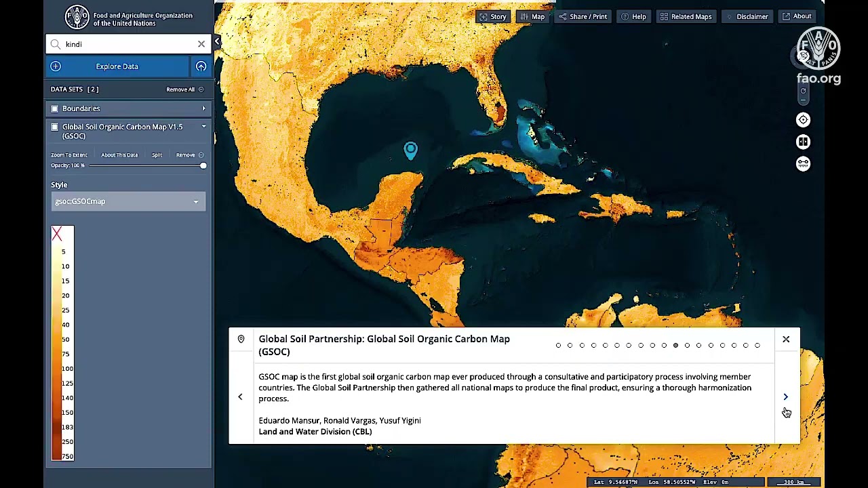Click the orange legend color bar
Viewport: 868px width, 488px height.
tap(56, 351)
